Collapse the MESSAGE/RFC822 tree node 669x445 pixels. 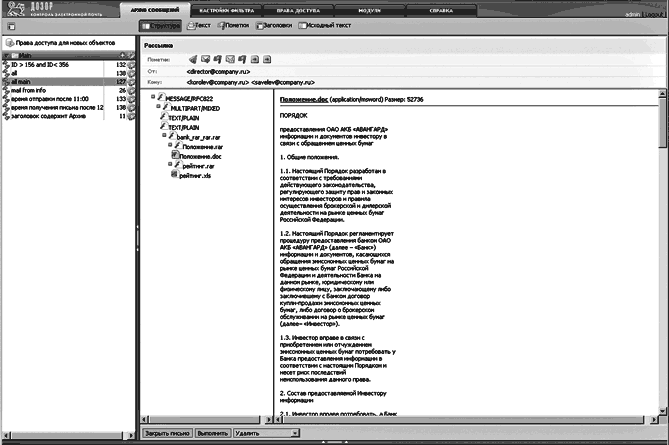(153, 97)
